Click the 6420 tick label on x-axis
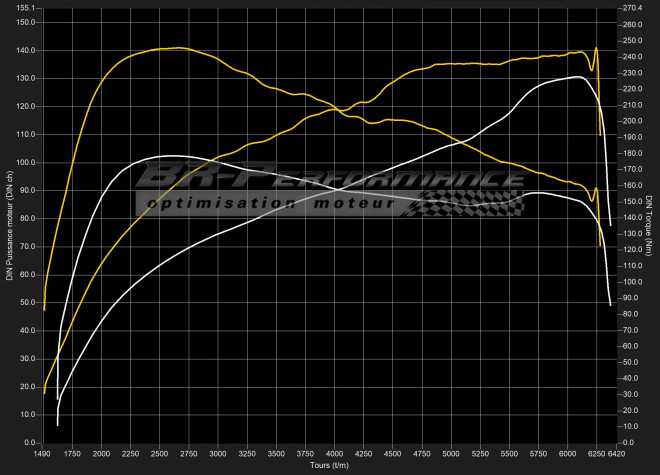 (x=617, y=453)
